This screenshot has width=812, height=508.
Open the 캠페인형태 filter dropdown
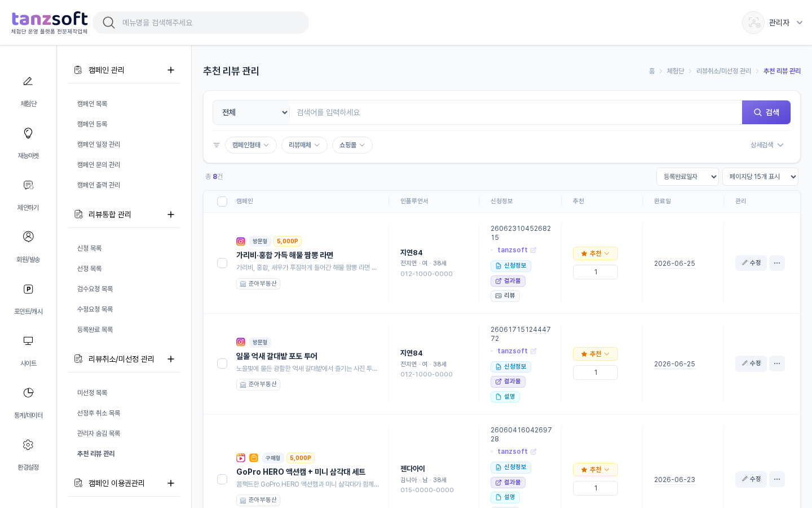click(251, 145)
